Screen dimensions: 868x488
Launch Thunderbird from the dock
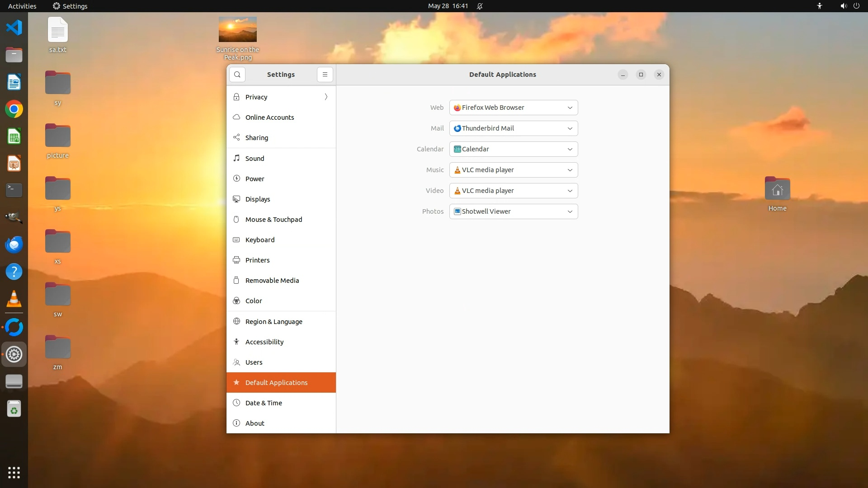pos(14,244)
